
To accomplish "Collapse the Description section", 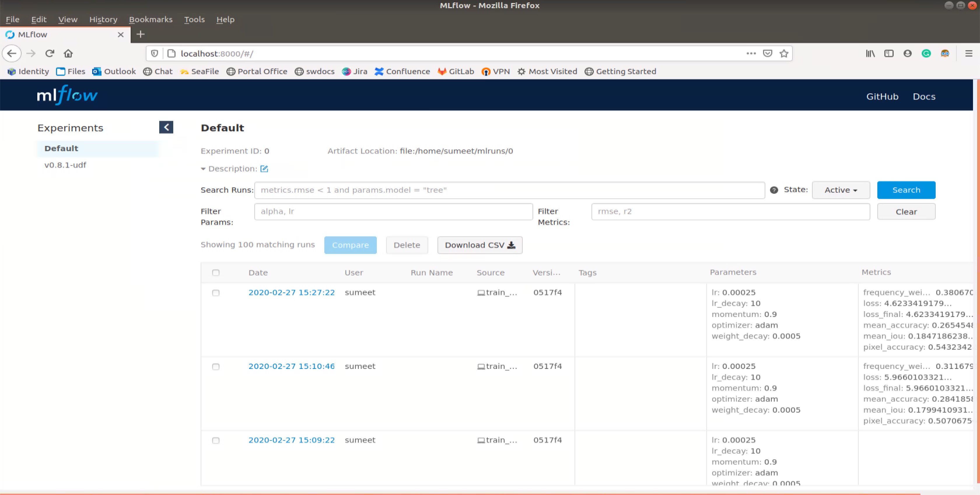I will tap(202, 169).
